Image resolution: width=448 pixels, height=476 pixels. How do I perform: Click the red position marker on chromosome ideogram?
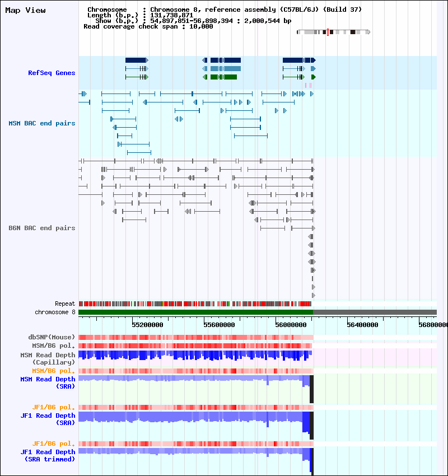coord(328,32)
